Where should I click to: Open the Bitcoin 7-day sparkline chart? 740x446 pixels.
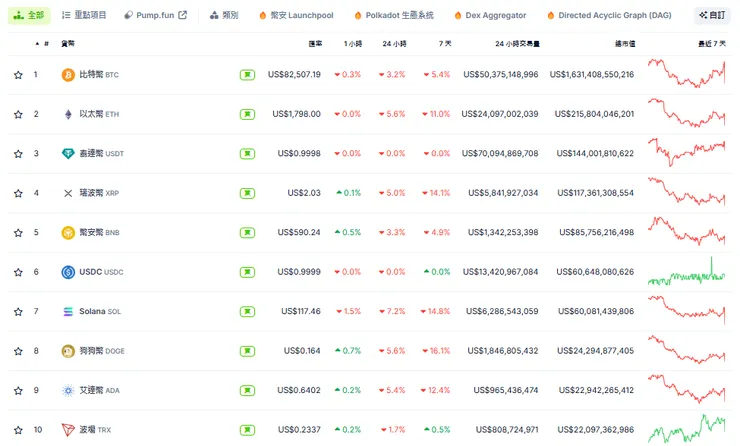click(x=686, y=74)
